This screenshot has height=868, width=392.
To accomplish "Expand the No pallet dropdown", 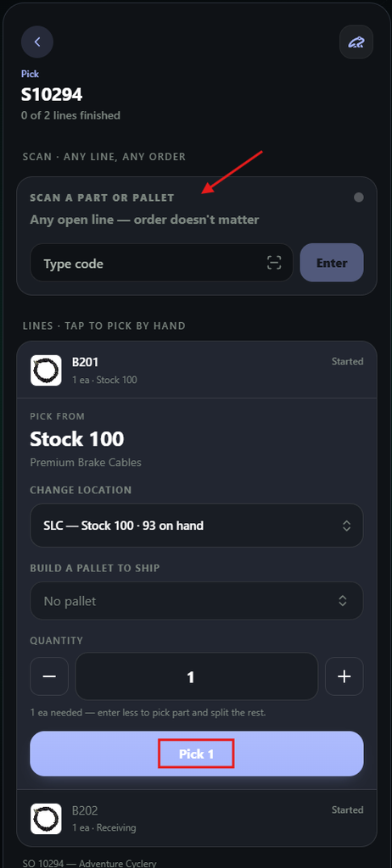I will (197, 601).
